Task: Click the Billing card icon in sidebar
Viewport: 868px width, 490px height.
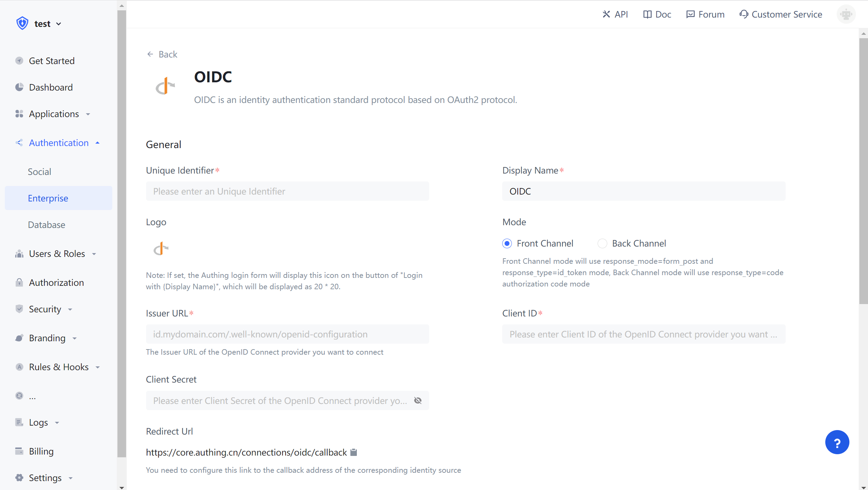Action: (19, 451)
